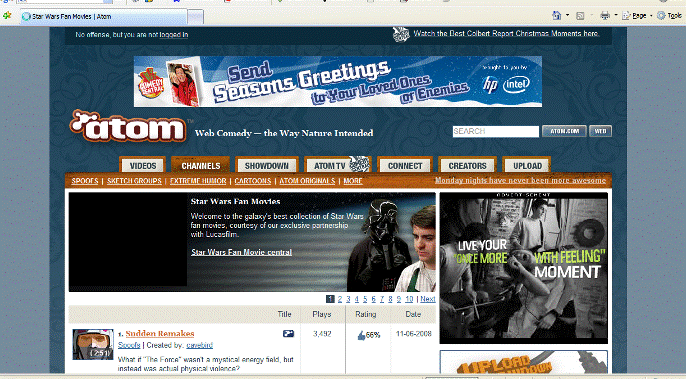
Task: Open the Upload navigation tab
Action: (x=527, y=166)
